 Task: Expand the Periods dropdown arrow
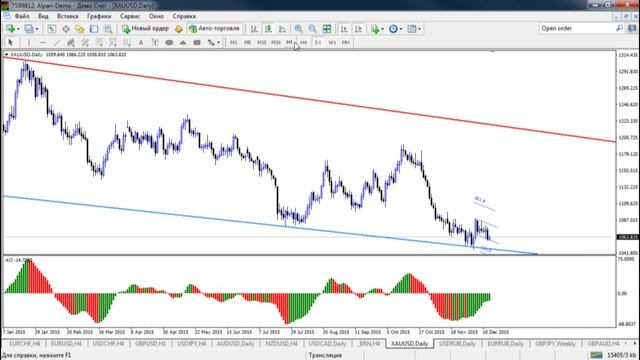point(401,29)
